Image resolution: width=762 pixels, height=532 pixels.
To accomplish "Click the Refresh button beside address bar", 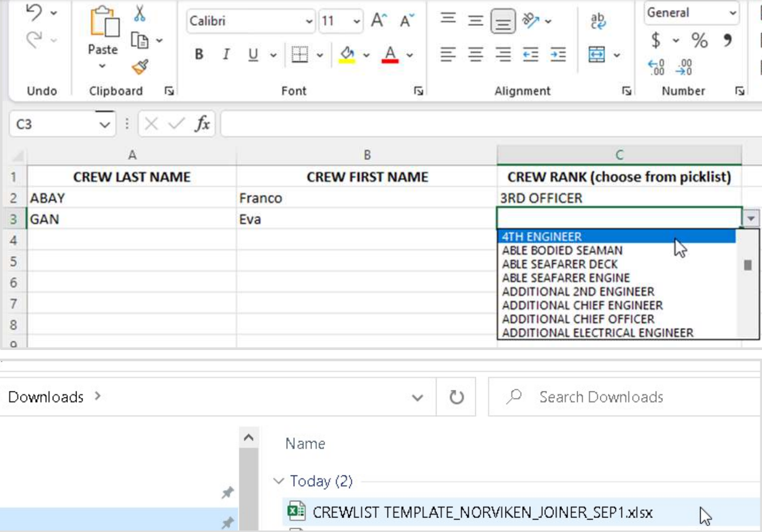I will point(456,397).
